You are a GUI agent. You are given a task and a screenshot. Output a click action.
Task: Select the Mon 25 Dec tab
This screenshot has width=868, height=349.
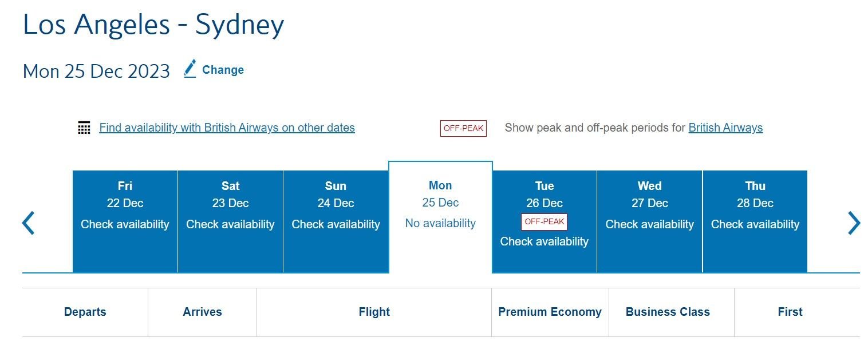click(x=440, y=217)
